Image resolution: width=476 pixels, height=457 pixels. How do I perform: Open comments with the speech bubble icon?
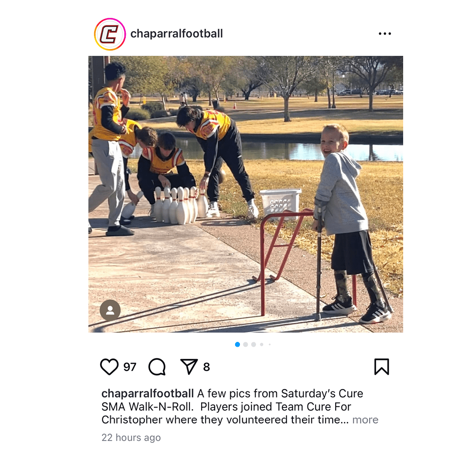pos(157,367)
